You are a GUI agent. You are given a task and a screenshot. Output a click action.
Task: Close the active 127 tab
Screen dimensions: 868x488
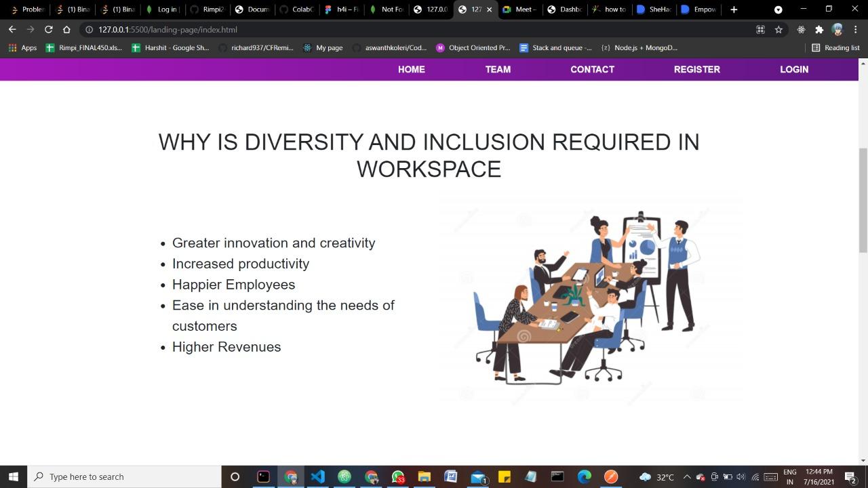coord(489,9)
